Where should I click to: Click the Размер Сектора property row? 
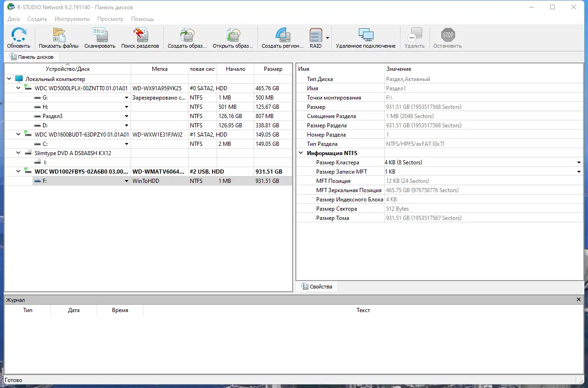point(439,209)
